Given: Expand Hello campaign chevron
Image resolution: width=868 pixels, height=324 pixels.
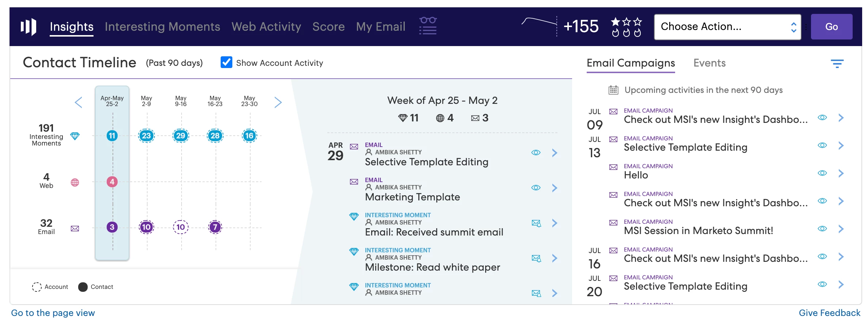Looking at the screenshot, I should click(x=841, y=173).
